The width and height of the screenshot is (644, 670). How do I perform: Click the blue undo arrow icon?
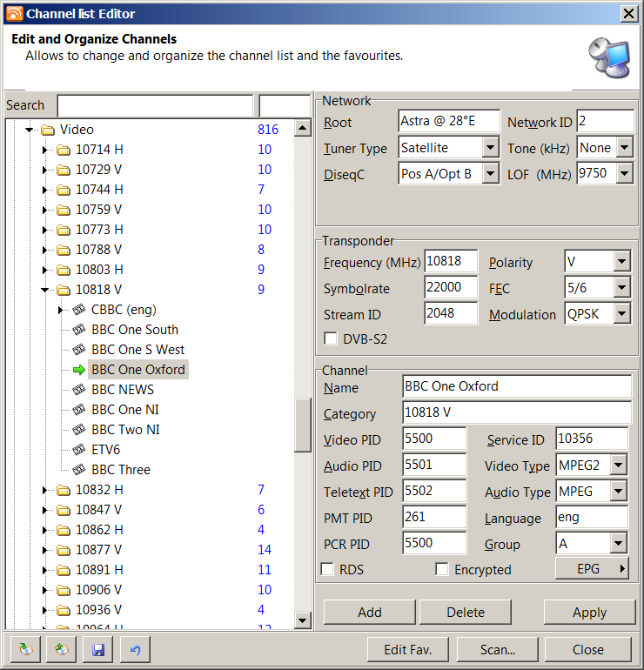(135, 649)
